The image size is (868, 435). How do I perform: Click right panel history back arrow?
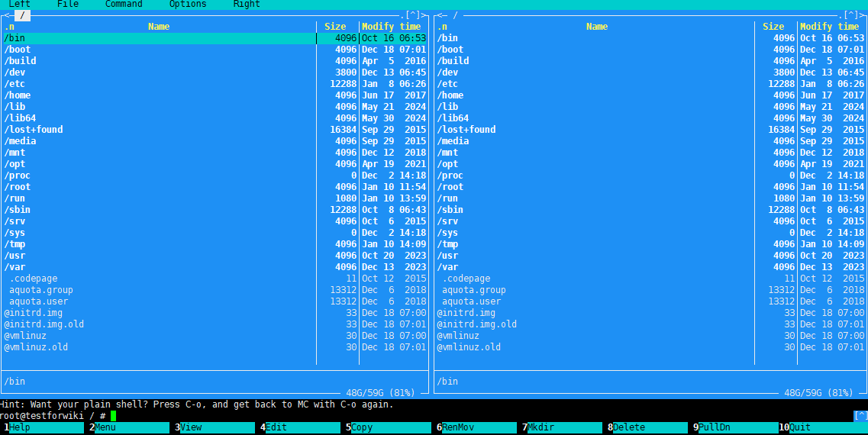[x=440, y=15]
